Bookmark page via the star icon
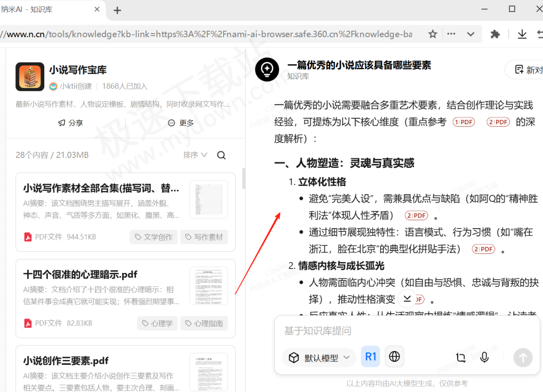 point(432,34)
